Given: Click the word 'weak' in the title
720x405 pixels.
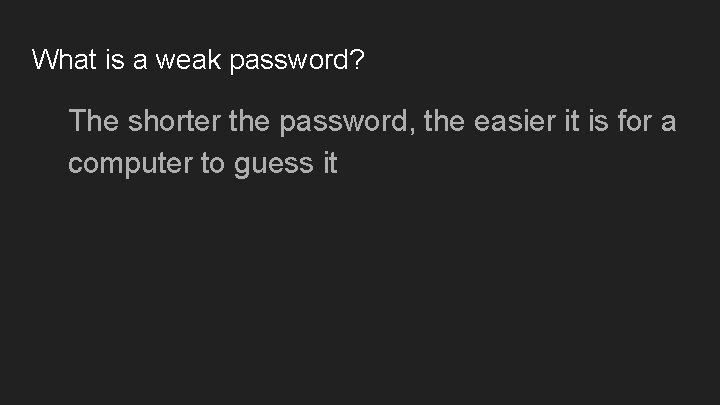Looking at the screenshot, I should (x=188, y=60).
